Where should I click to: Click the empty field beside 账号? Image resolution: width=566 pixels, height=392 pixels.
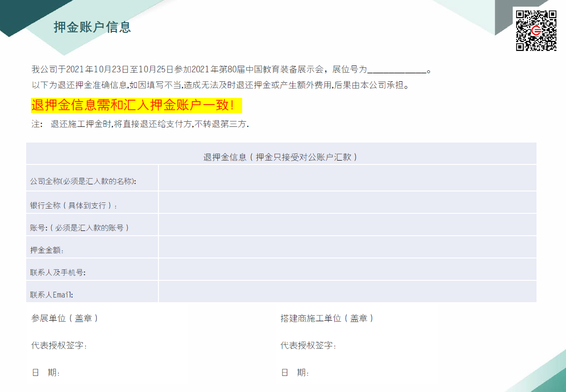[x=347, y=225]
